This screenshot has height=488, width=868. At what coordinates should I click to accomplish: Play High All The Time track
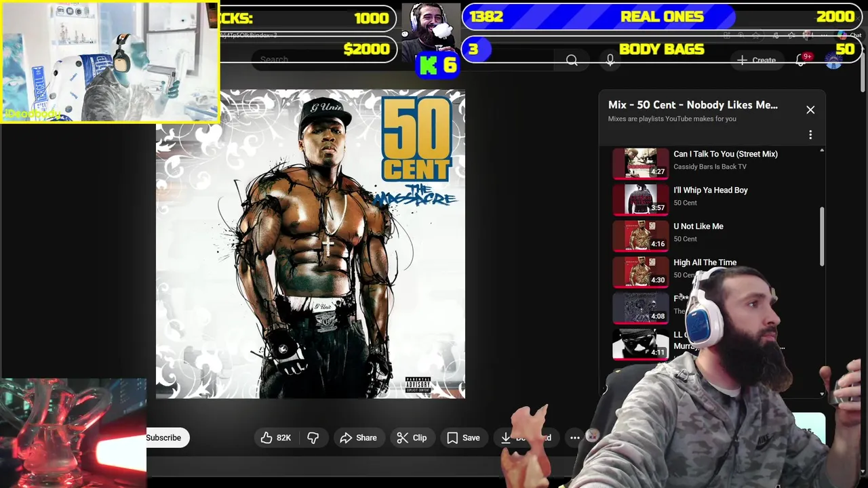[705, 262]
